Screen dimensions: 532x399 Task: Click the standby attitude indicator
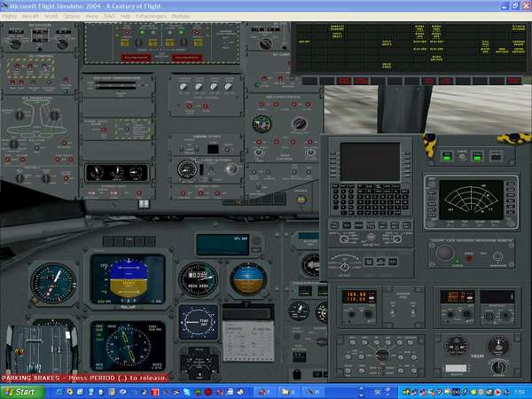point(248,279)
